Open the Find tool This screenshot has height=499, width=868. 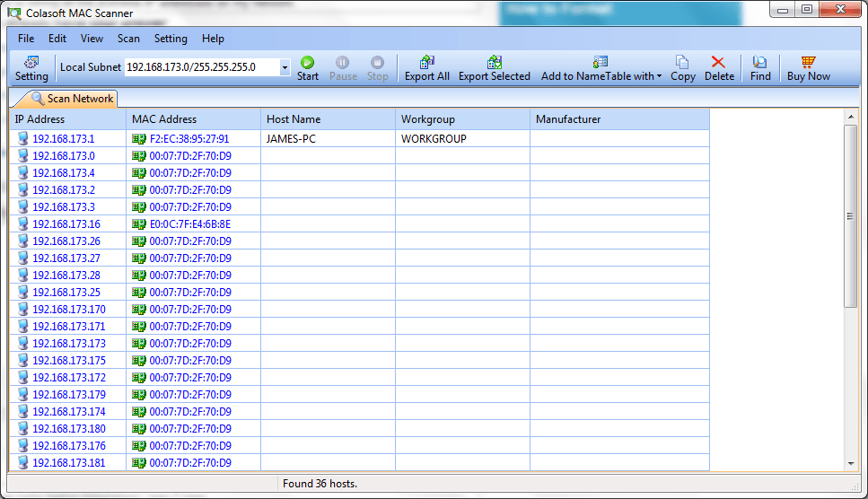(x=760, y=68)
